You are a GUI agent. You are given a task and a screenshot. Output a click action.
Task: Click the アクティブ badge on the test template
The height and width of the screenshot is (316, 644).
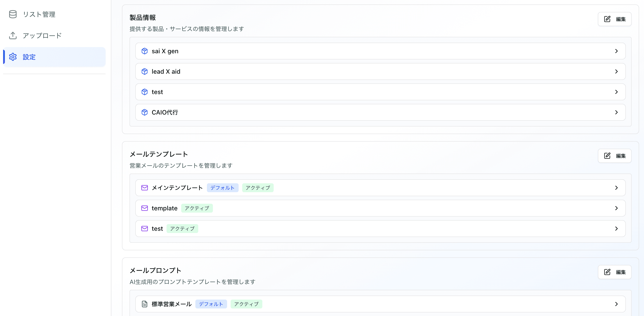pos(182,228)
